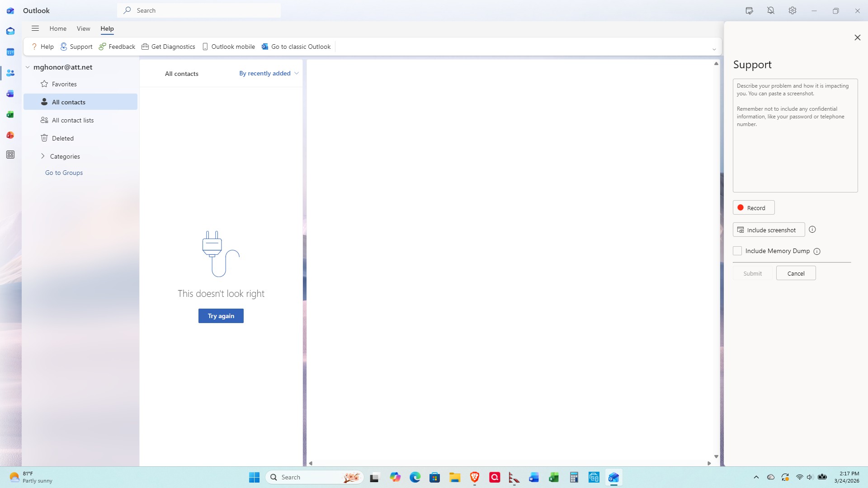This screenshot has width=868, height=488.
Task: Open the Windows Start menu
Action: coord(254,477)
